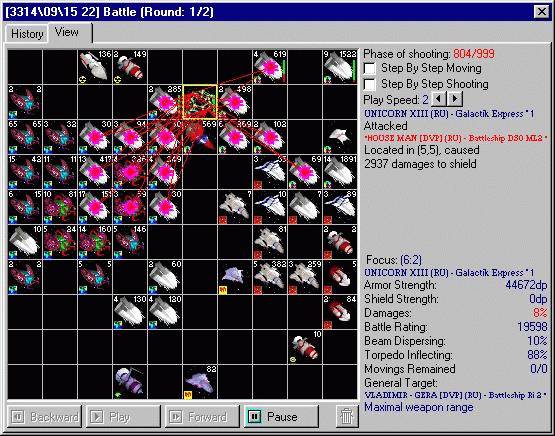Select the ship labeled 9 1522
The width and height of the screenshot is (555, 436).
click(340, 67)
